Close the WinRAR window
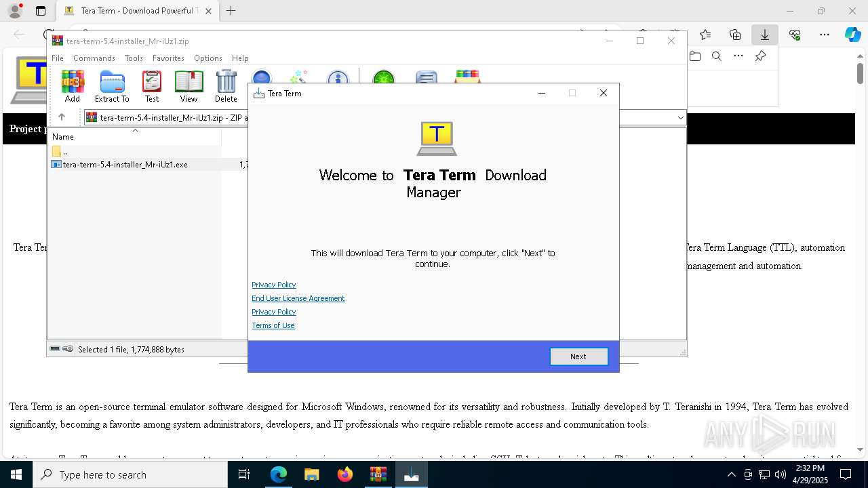868x488 pixels. point(671,41)
